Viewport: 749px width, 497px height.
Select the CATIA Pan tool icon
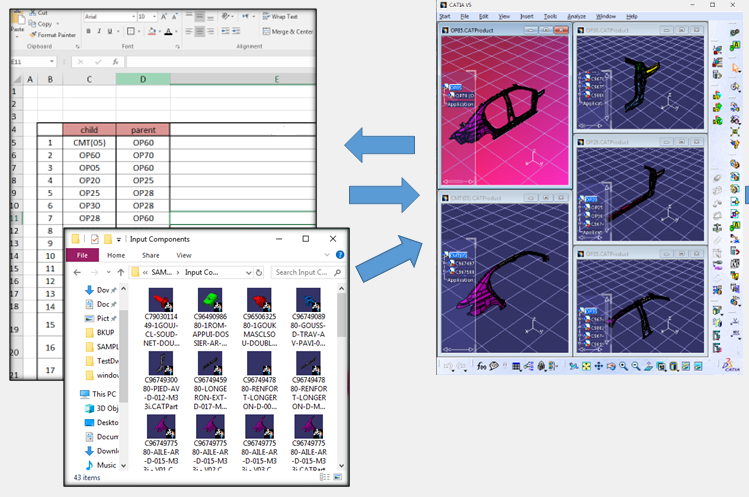(x=599, y=367)
